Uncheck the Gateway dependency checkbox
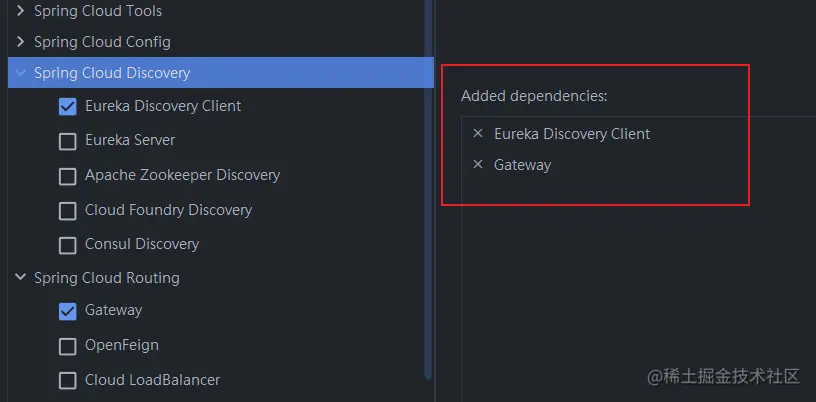Viewport: 816px width, 402px height. point(68,311)
